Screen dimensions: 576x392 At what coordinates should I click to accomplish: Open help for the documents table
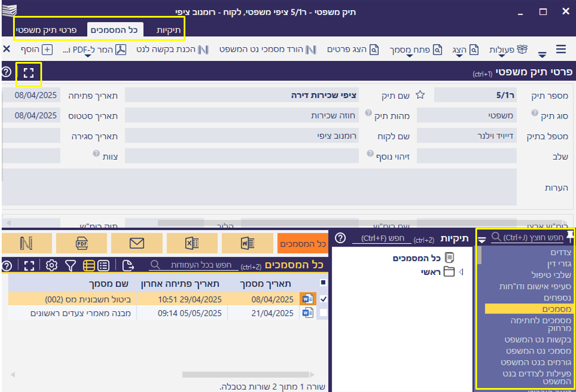(7, 265)
